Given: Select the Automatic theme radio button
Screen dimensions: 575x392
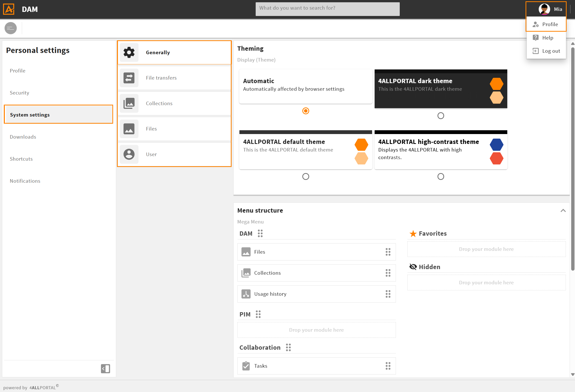Looking at the screenshot, I should pos(306,111).
